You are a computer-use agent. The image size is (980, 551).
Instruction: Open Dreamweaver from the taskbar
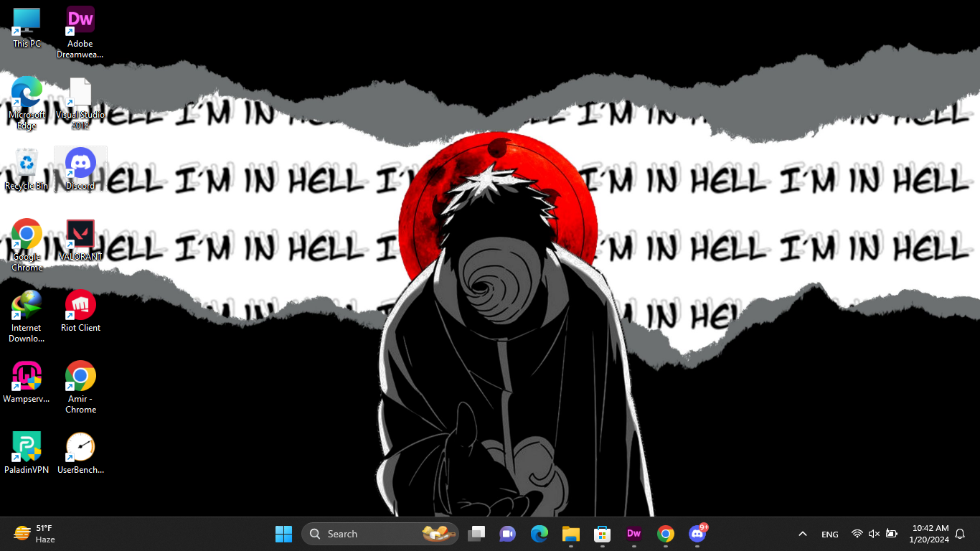pyautogui.click(x=634, y=534)
